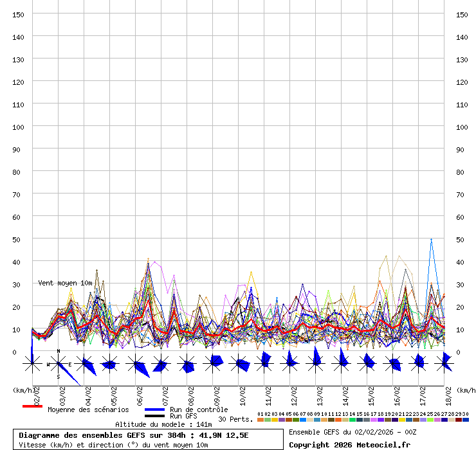Screen dimensions: 476x450
Task: Click the wind rose at 13/02
Action: pos(316,364)
